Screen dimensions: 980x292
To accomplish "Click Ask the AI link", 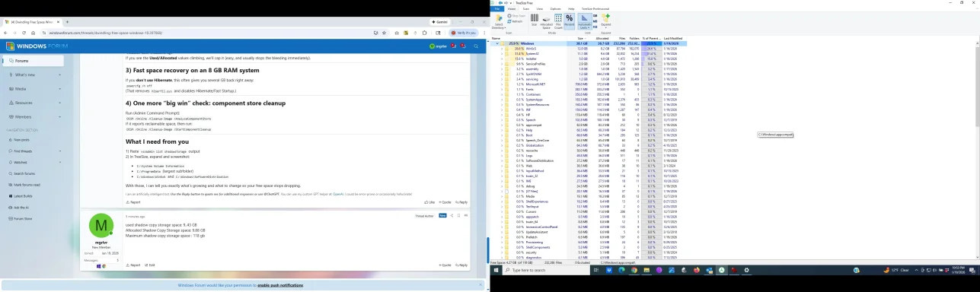I will tap(21, 207).
